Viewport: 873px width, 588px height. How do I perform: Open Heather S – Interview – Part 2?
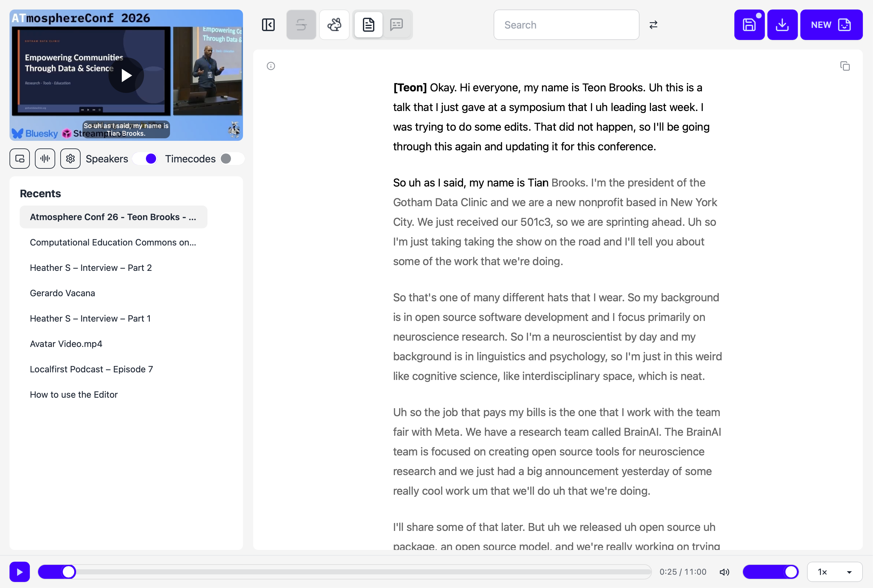113,268
